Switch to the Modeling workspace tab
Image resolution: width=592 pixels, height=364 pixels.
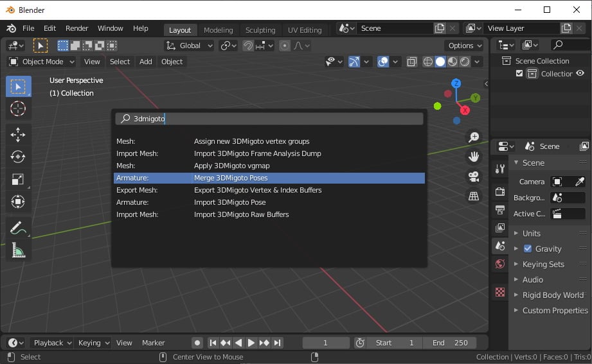coord(219,30)
